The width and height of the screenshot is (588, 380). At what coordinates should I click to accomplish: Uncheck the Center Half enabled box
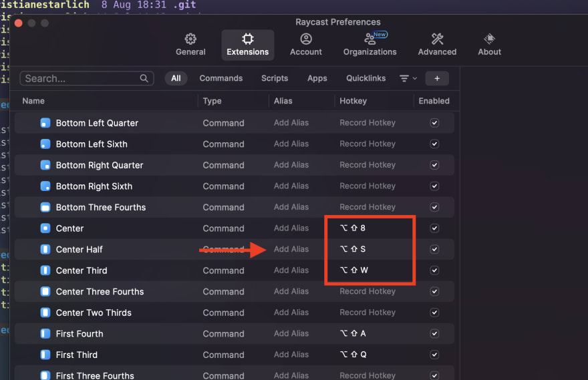point(434,249)
